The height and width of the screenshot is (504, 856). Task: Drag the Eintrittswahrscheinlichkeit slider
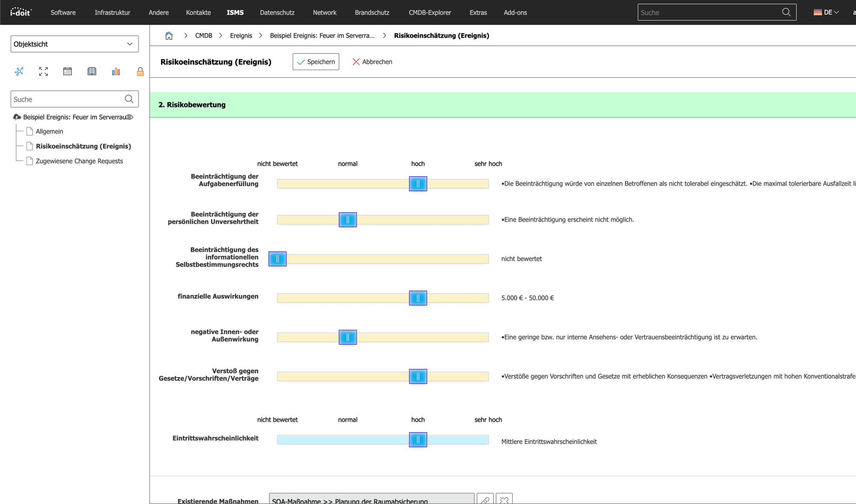(419, 439)
